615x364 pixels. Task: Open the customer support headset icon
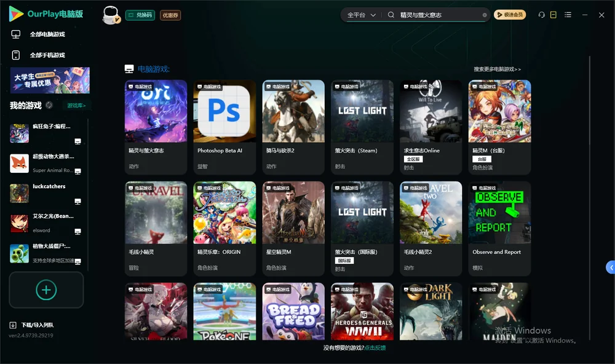(541, 15)
